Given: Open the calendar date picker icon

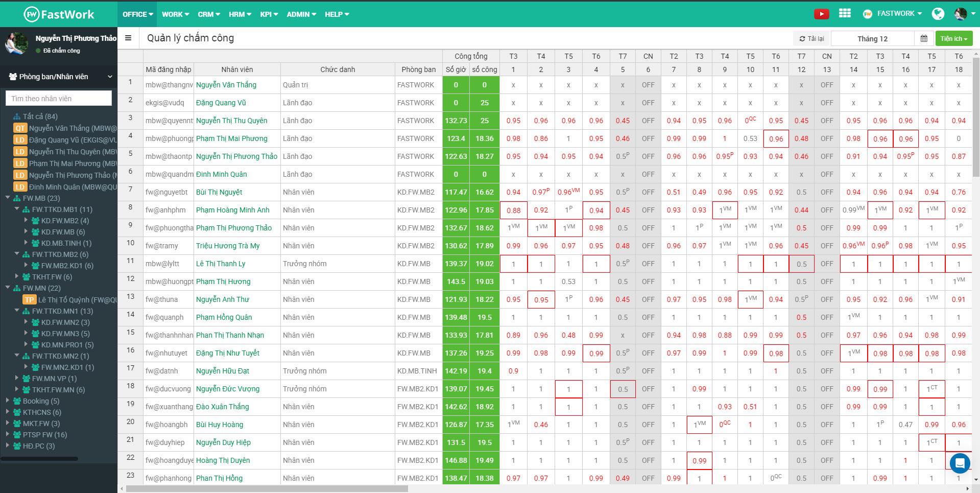Looking at the screenshot, I should click(924, 38).
